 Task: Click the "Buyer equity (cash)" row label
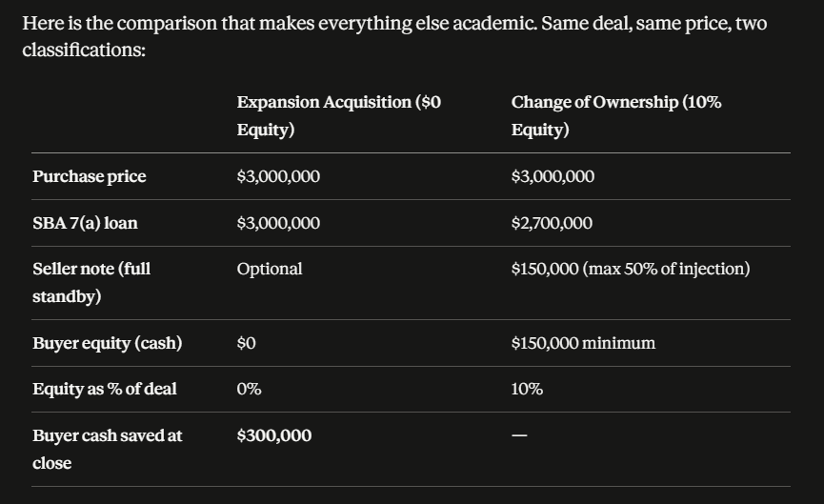pyautogui.click(x=107, y=343)
